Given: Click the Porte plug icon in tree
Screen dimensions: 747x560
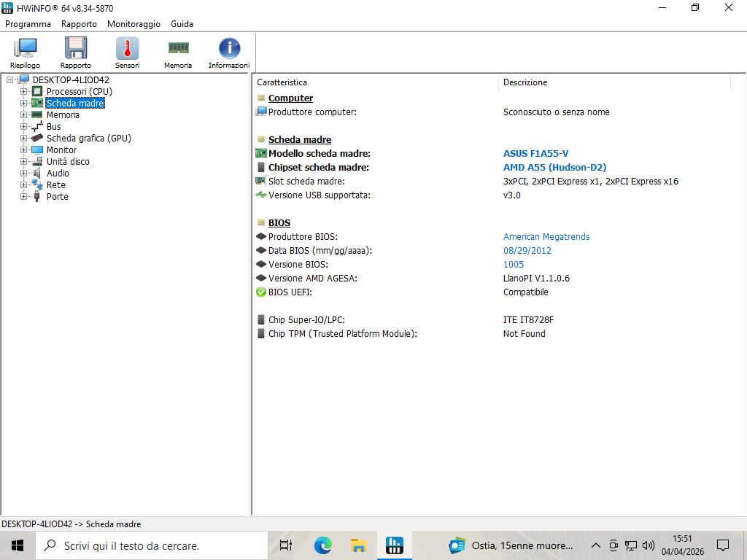Looking at the screenshot, I should [37, 197].
